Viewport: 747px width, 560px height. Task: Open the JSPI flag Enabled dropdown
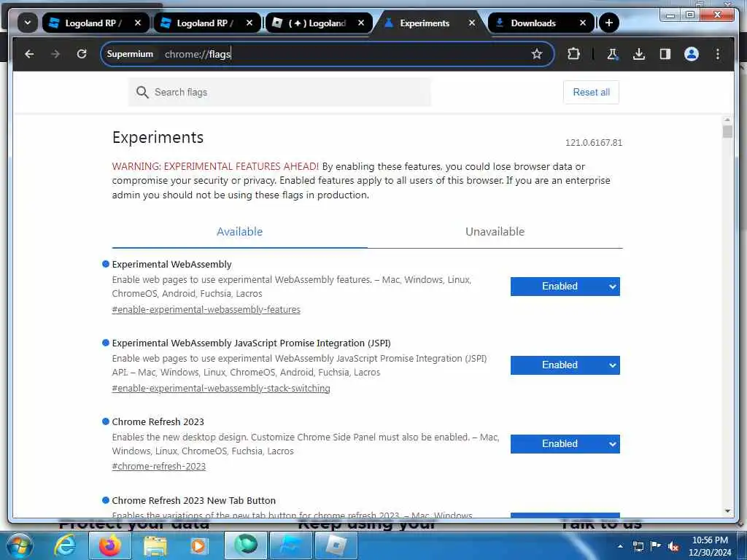(565, 365)
